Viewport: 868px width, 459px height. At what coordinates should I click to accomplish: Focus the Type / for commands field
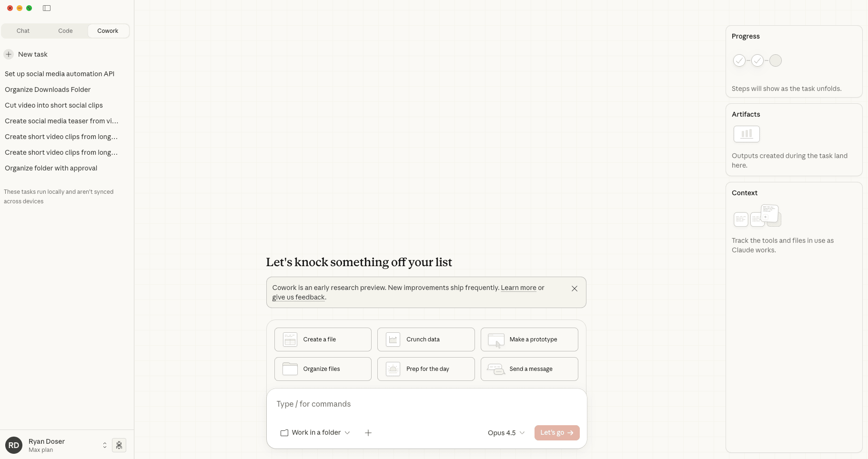point(426,404)
